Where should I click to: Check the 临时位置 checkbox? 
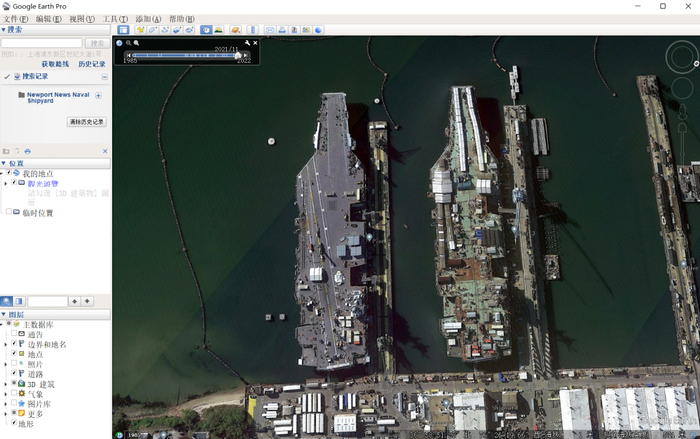coord(9,212)
